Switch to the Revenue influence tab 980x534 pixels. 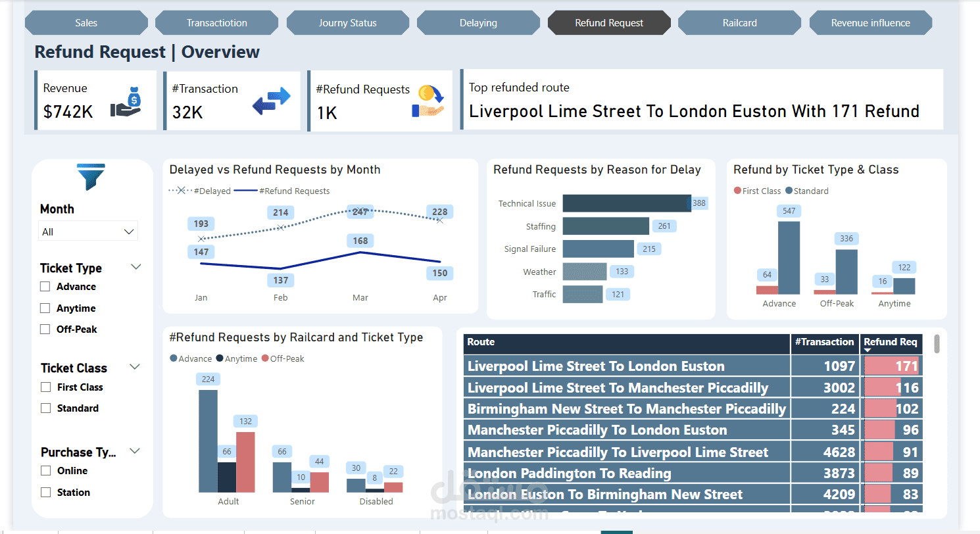point(871,23)
